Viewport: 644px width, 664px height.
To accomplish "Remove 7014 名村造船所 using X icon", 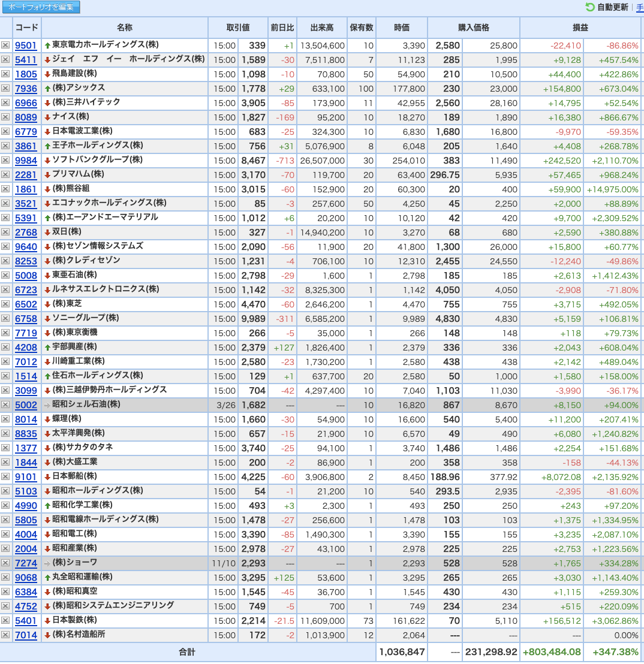I will point(5,635).
